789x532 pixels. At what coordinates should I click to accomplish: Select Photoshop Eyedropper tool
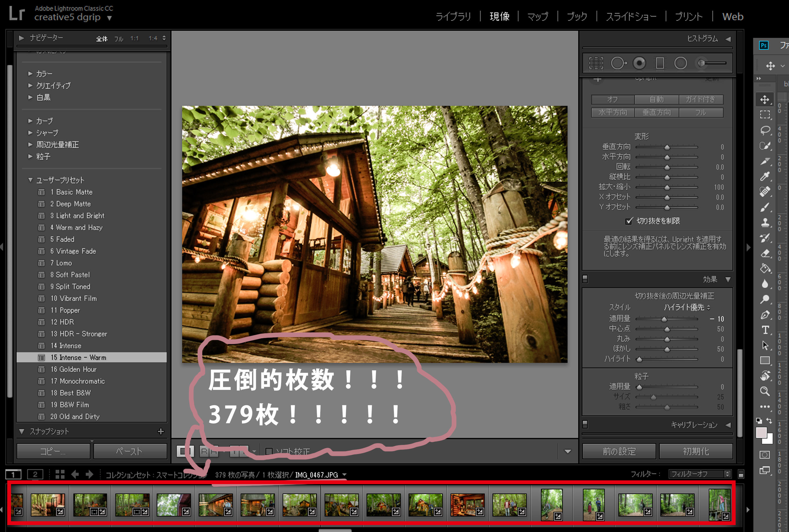pos(765,176)
